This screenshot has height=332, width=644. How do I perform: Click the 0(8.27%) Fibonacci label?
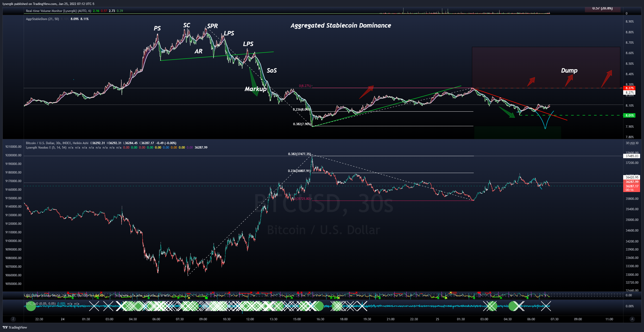(305, 86)
